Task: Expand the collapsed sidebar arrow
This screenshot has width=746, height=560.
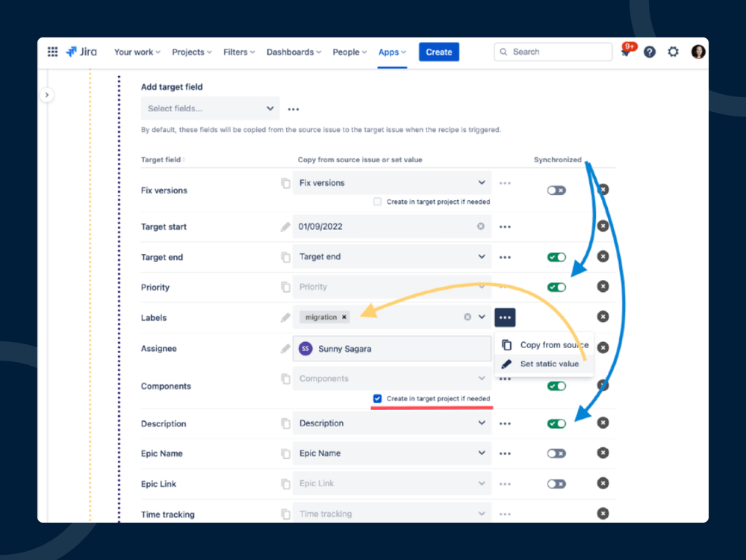Action: point(46,95)
